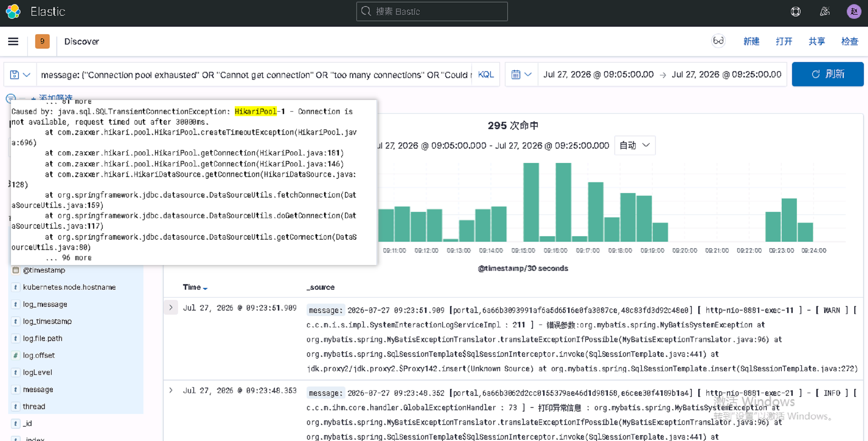868x441 pixels.
Task: Click the tallest histogram bar at 09:15:00
Action: pos(531,202)
